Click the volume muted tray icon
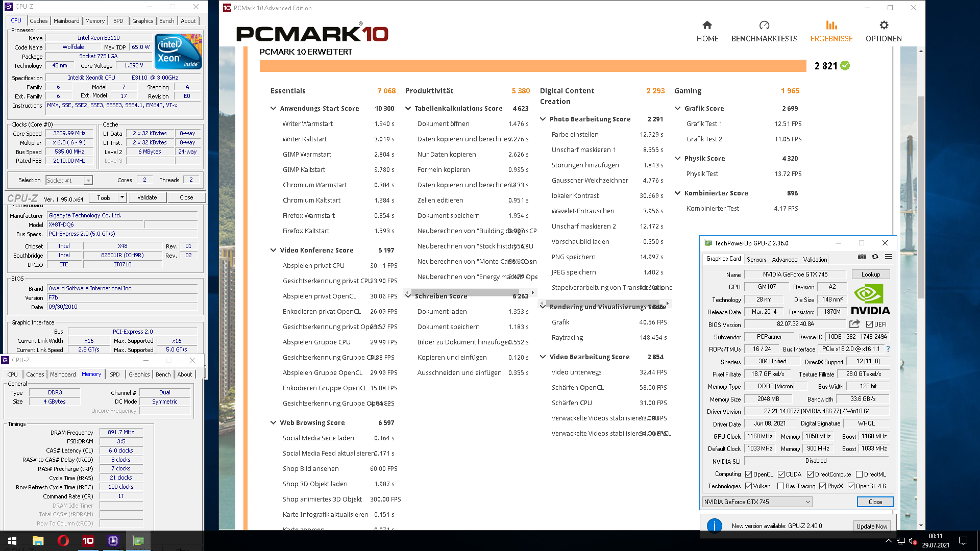The height and width of the screenshot is (551, 980). pyautogui.click(x=913, y=541)
